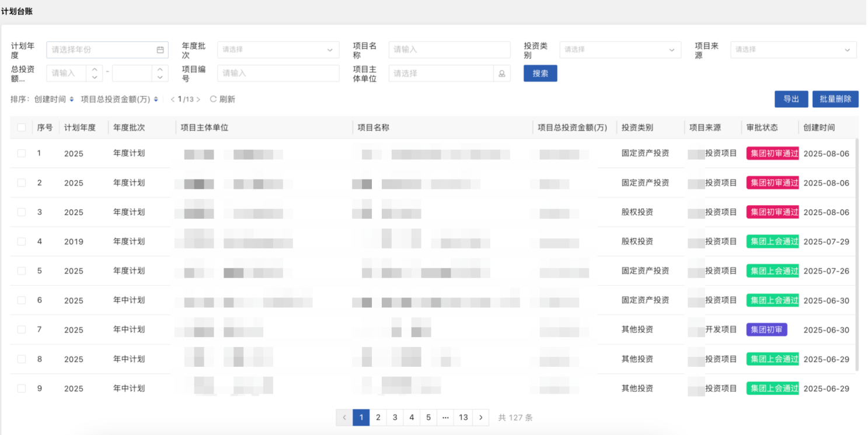Image resolution: width=868 pixels, height=435 pixels.
Task: Click the 项目名称 input field
Action: 449,50
